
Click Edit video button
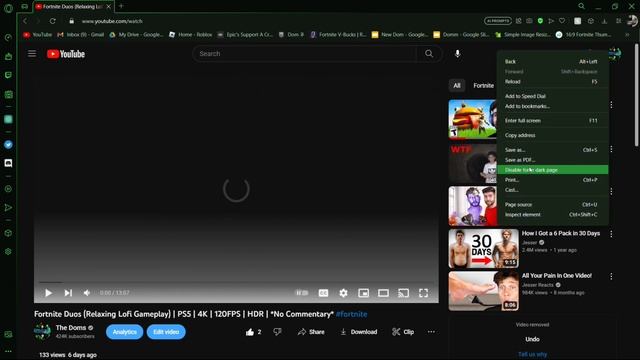click(x=166, y=332)
